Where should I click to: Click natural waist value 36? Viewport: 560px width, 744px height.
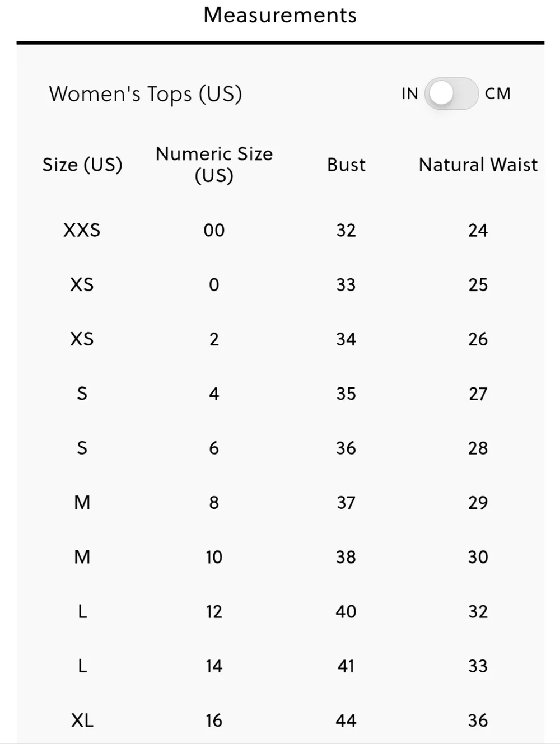[478, 720]
